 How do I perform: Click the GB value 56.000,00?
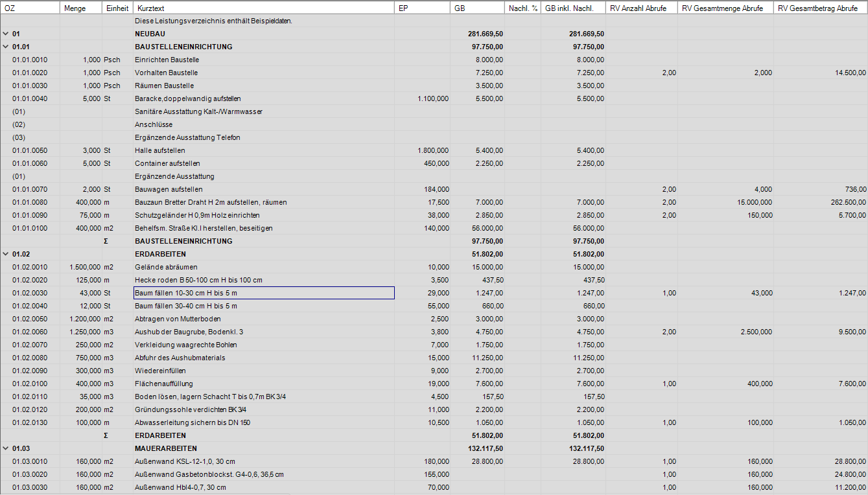coord(486,228)
